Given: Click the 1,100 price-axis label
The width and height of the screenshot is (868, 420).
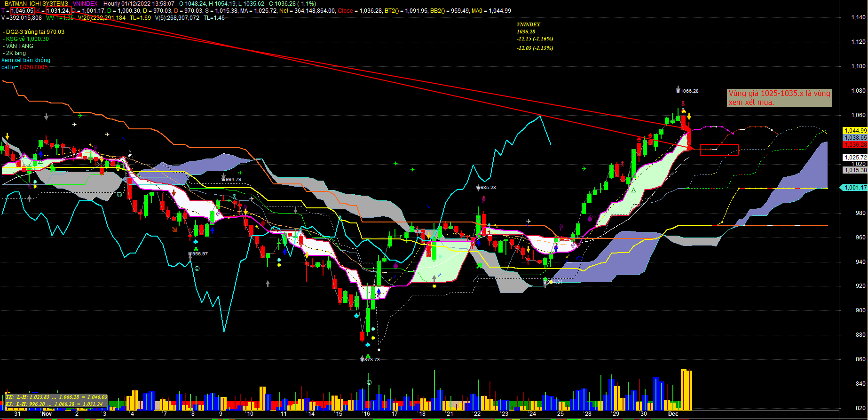Looking at the screenshot, I should point(858,66).
